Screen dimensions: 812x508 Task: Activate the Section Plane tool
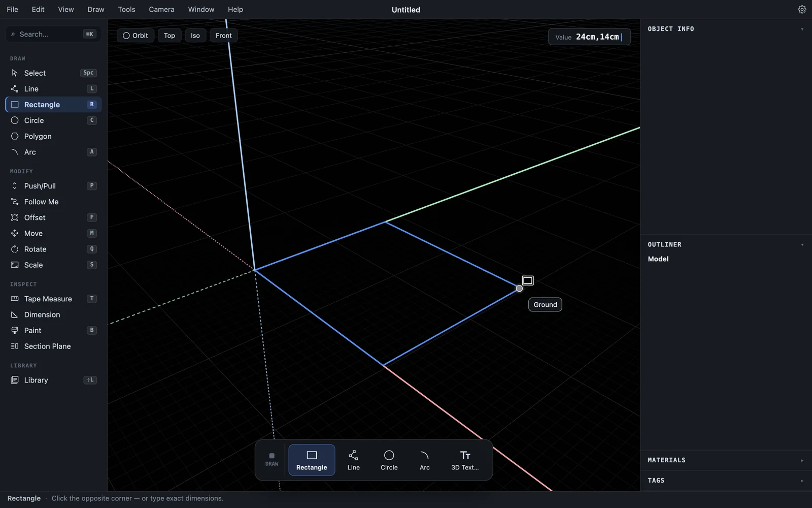(x=53, y=346)
